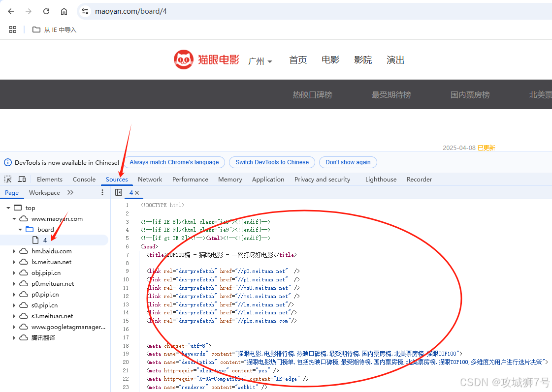Click the info icon in DevTools notice
Screen dimensions: 552x392
8,162
